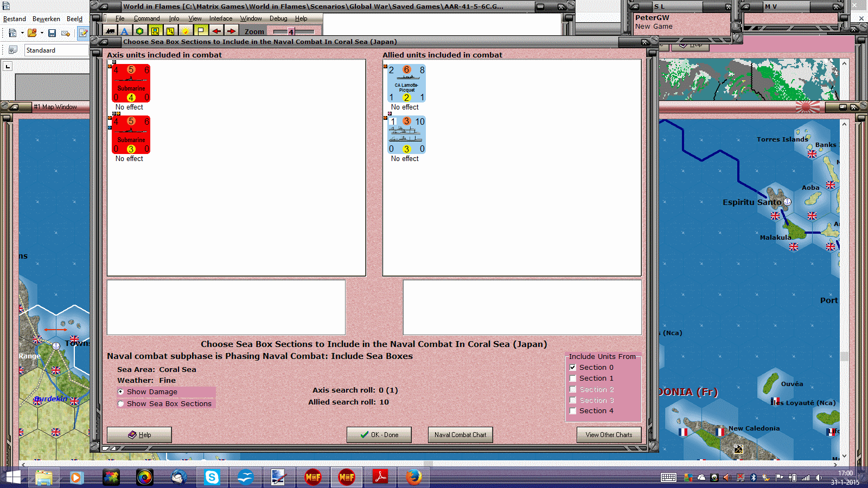Image resolution: width=868 pixels, height=488 pixels.
Task: Open the Command menu
Action: [147, 18]
